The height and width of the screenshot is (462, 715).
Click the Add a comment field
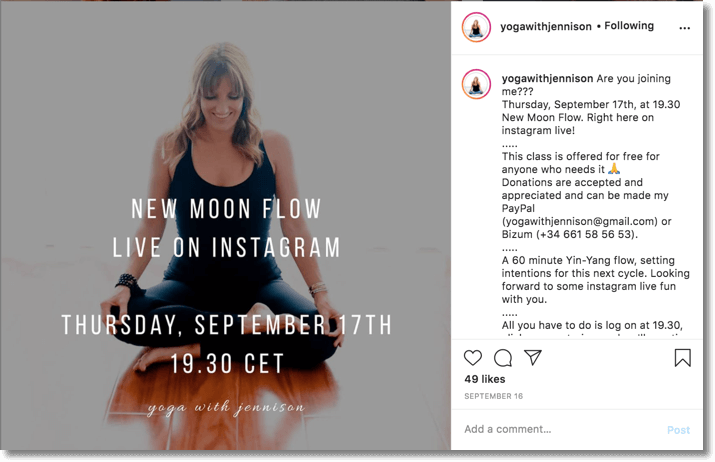(x=562, y=429)
